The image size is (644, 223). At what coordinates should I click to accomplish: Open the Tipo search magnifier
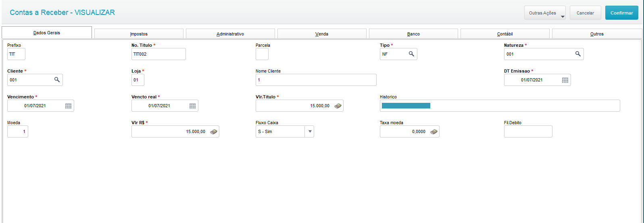coord(411,54)
